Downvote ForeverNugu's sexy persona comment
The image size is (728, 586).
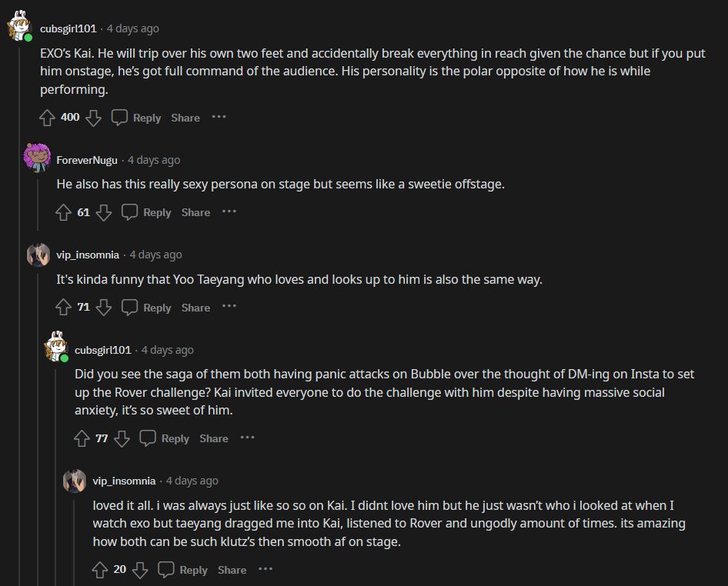coord(104,212)
